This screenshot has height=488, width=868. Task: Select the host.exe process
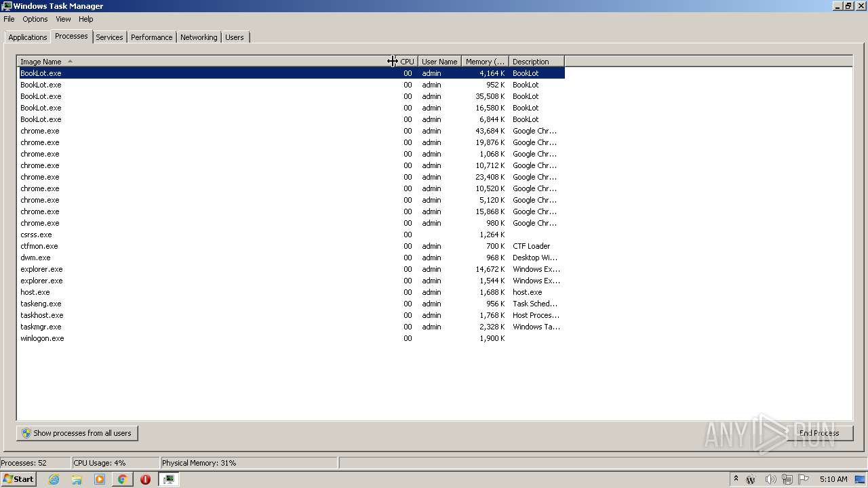[291, 292]
